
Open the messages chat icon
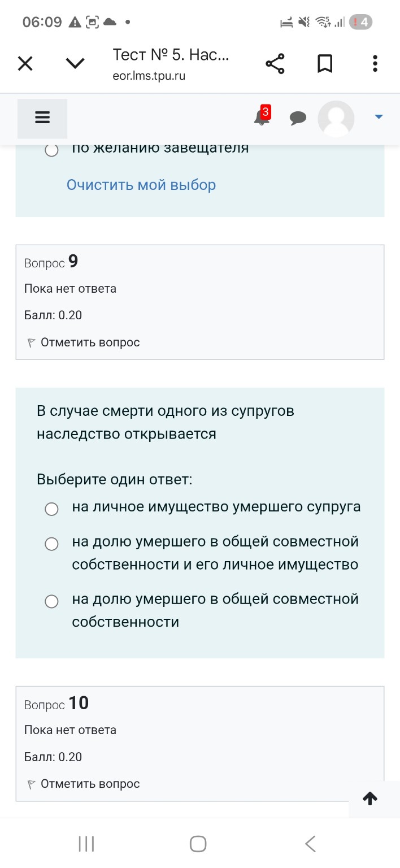tap(298, 119)
